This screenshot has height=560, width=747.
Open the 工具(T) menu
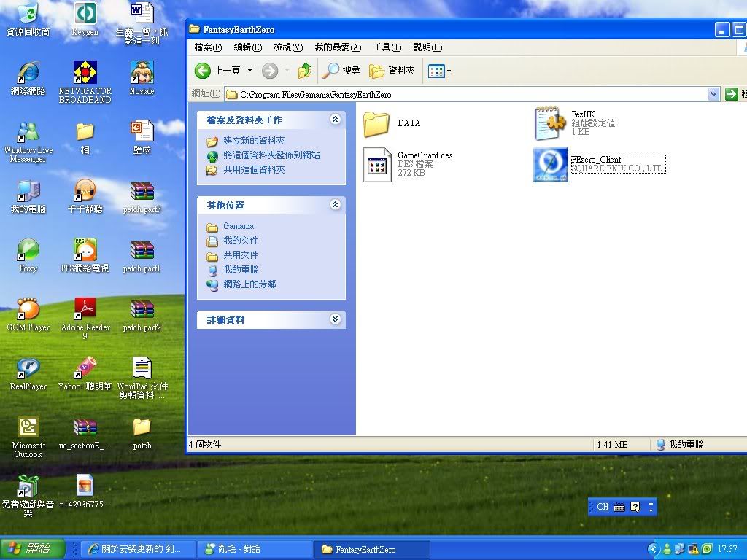(x=387, y=47)
